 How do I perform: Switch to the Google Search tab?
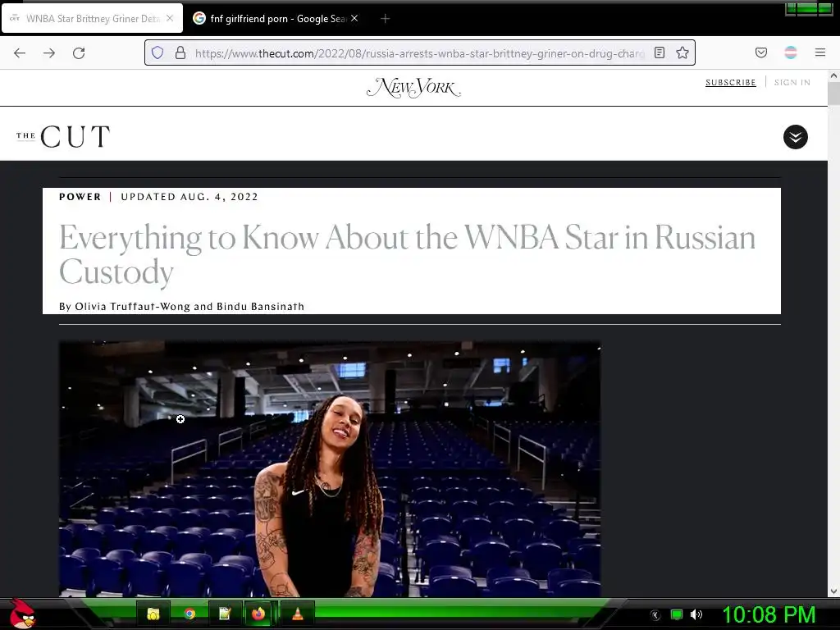(x=276, y=19)
